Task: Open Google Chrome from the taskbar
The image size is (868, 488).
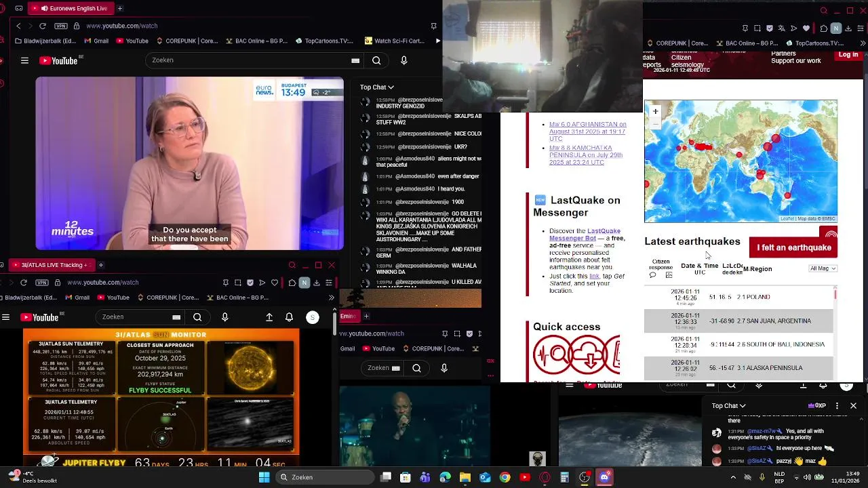Action: (x=505, y=478)
